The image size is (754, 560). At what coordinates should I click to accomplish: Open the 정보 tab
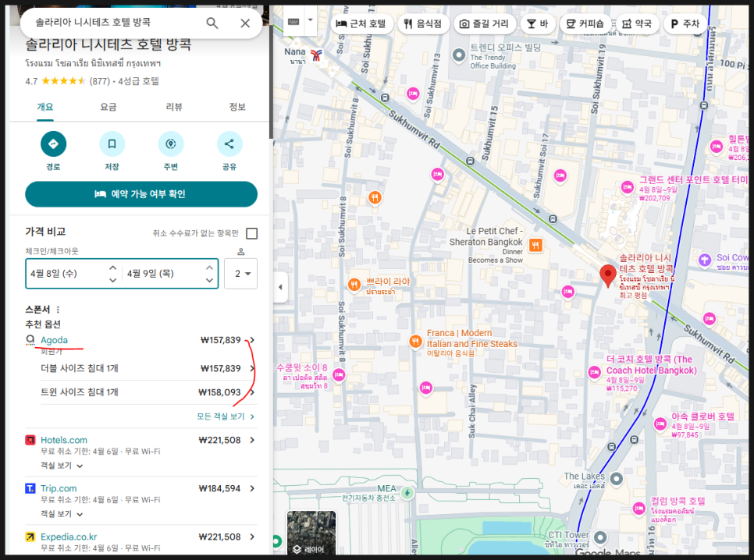(237, 107)
